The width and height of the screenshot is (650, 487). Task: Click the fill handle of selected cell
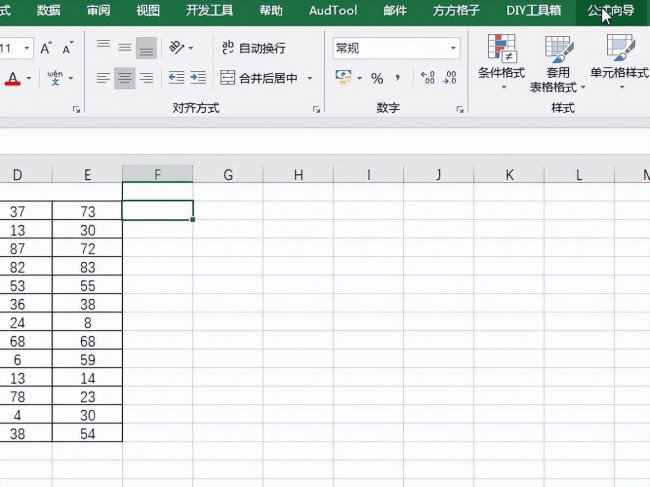(x=193, y=220)
